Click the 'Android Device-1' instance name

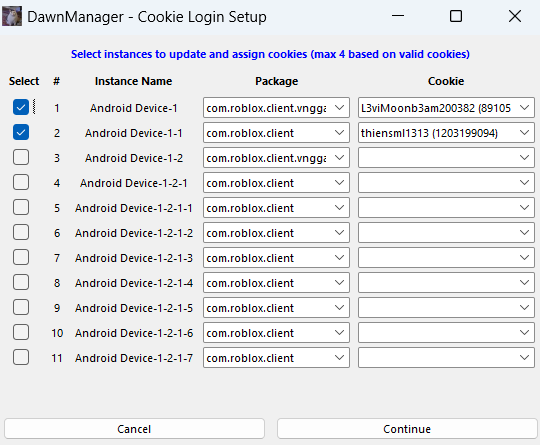coord(134,108)
